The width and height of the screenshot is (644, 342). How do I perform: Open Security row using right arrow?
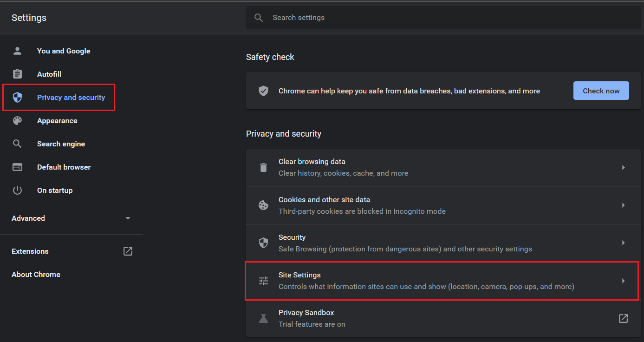[623, 243]
